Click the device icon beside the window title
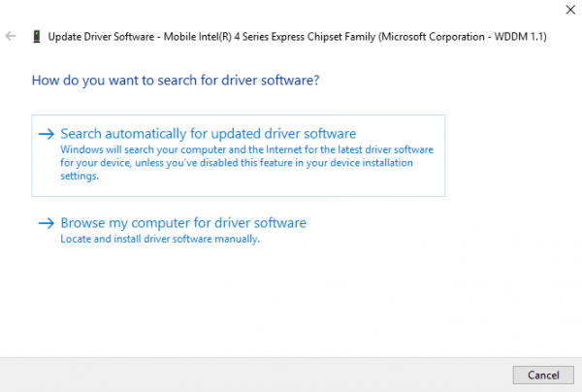This screenshot has height=392, width=582. (x=37, y=36)
